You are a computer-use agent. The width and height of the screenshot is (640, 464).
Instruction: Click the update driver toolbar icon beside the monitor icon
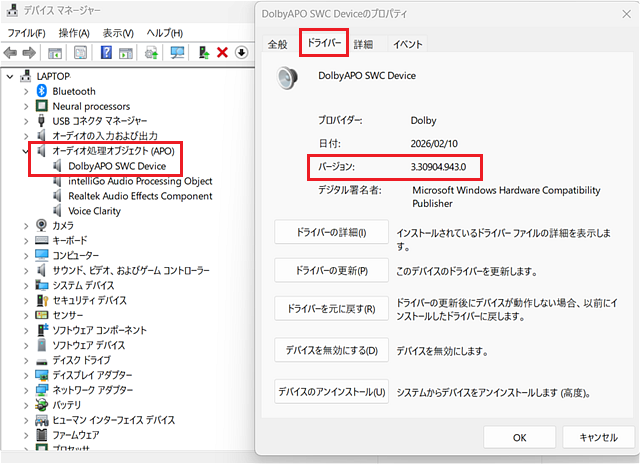151,53
